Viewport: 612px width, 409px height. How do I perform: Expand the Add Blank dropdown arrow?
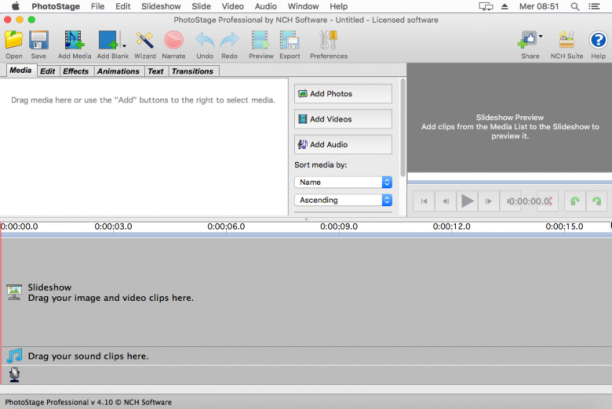[x=124, y=46]
